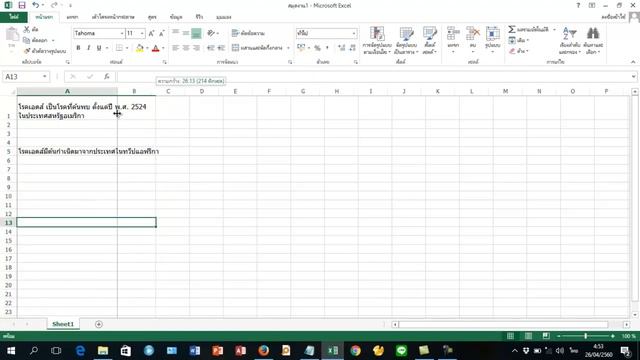Click the Undo arrow icon

(x=36, y=5)
